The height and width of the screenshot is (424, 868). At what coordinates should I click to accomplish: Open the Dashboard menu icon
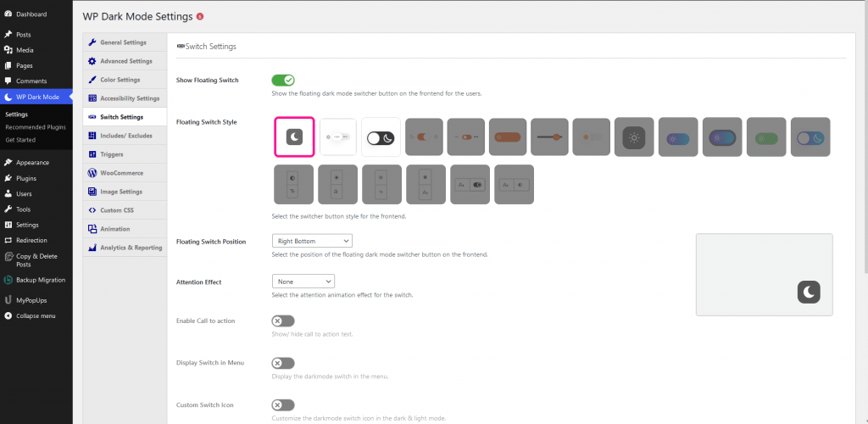pyautogui.click(x=8, y=14)
